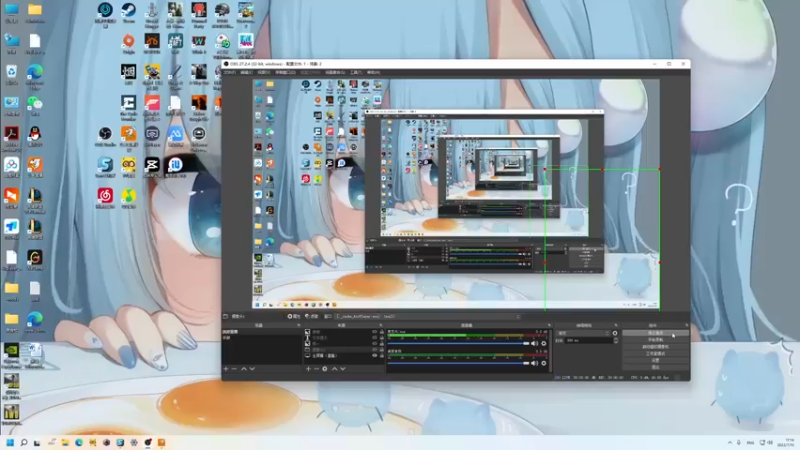800x450 pixels.
Task: Toggle lock on fourth source row
Action: pyautogui.click(x=382, y=349)
